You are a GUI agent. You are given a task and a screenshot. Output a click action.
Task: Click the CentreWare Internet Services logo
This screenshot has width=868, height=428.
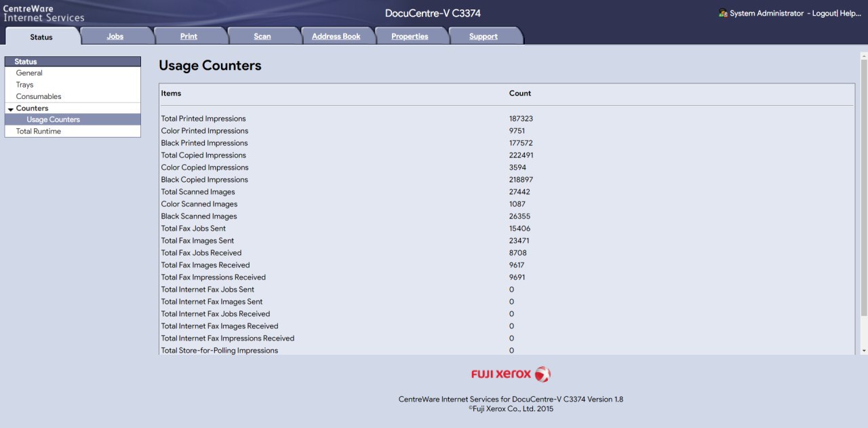pos(43,13)
